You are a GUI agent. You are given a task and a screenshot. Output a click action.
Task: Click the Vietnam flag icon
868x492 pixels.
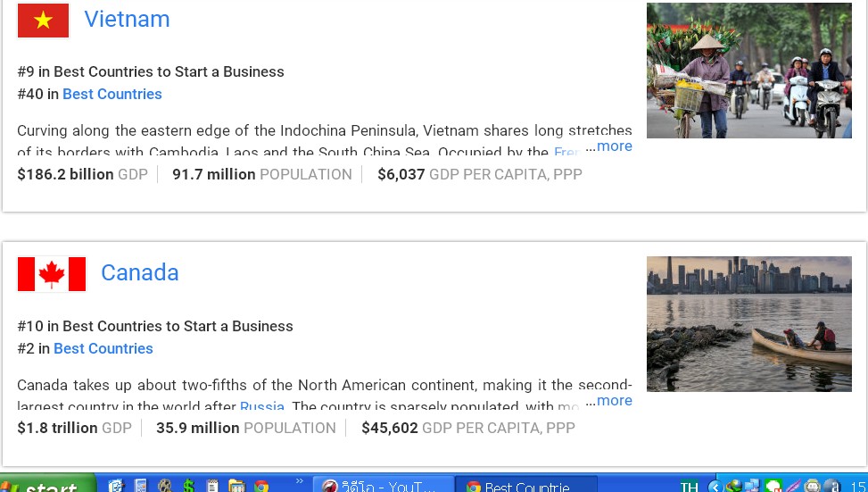click(x=43, y=21)
